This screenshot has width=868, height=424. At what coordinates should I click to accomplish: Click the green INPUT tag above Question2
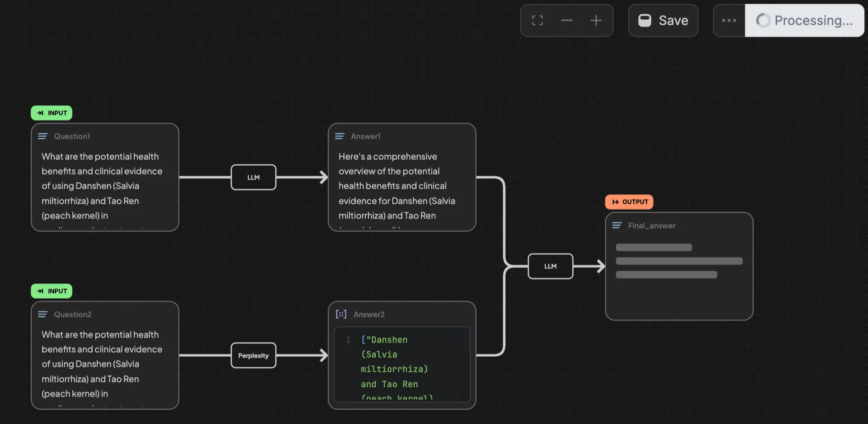52,291
